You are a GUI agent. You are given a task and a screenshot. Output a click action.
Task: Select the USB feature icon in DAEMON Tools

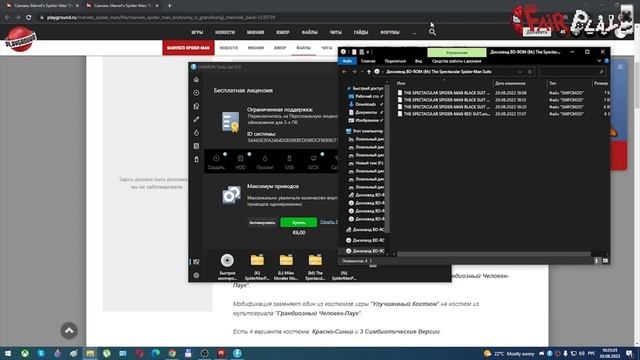pos(289,162)
